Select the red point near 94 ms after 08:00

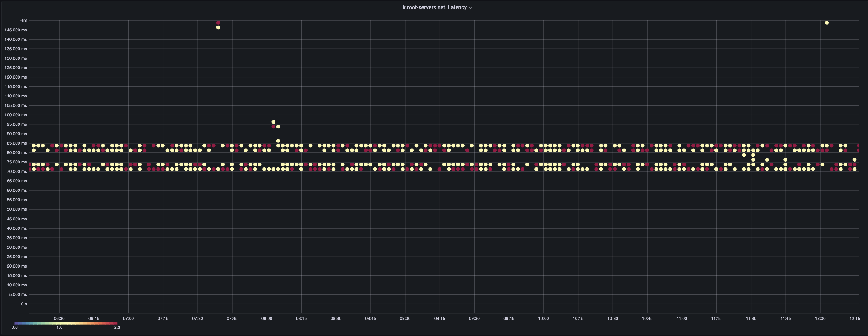click(273, 127)
